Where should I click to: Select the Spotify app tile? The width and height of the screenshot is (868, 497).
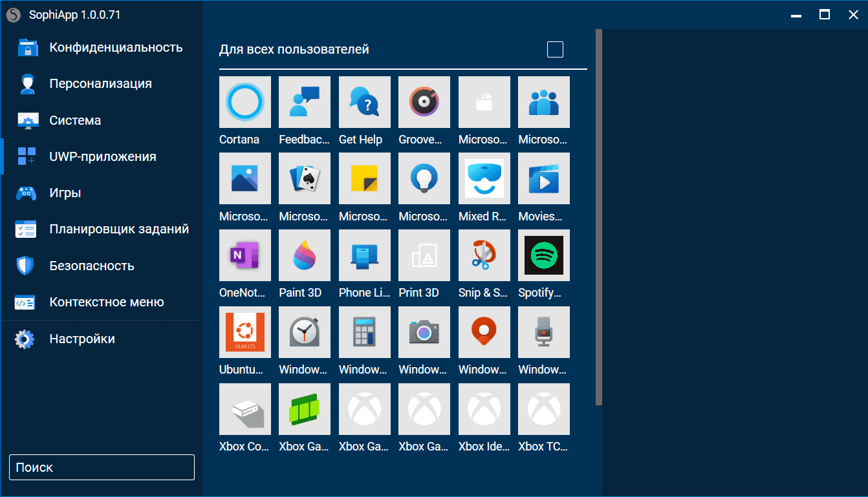(544, 255)
